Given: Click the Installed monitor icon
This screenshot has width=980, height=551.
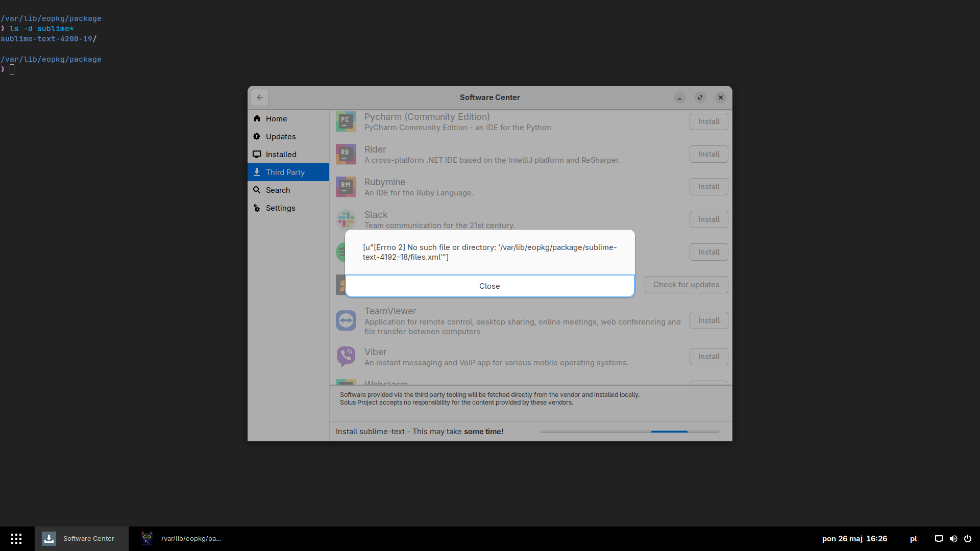Looking at the screenshot, I should [257, 154].
